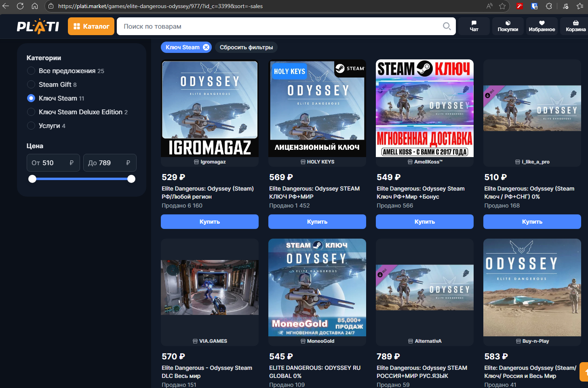Buy the 510 ₽ i_like_a_pro offer
Viewport: 588px width, 388px height.
point(532,222)
